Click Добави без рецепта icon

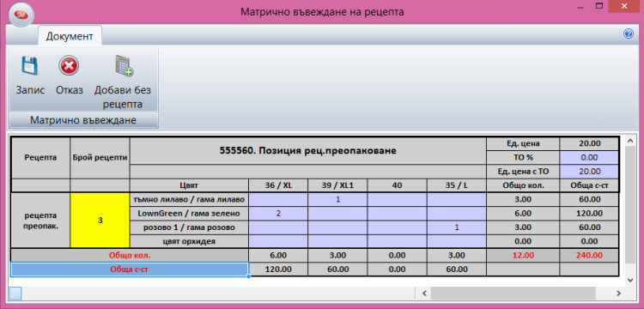pyautogui.click(x=123, y=65)
